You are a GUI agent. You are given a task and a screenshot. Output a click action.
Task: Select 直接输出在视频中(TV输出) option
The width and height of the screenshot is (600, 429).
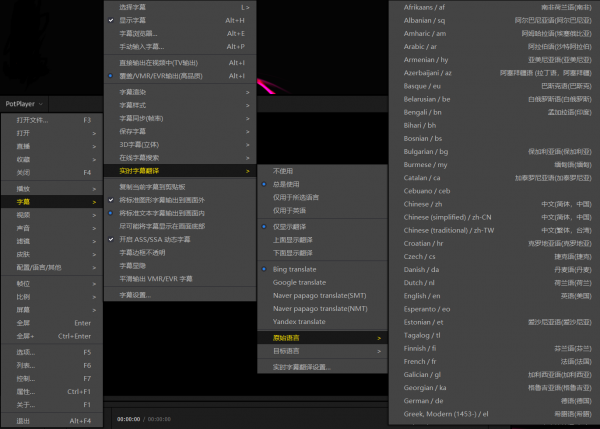pyautogui.click(x=180, y=63)
